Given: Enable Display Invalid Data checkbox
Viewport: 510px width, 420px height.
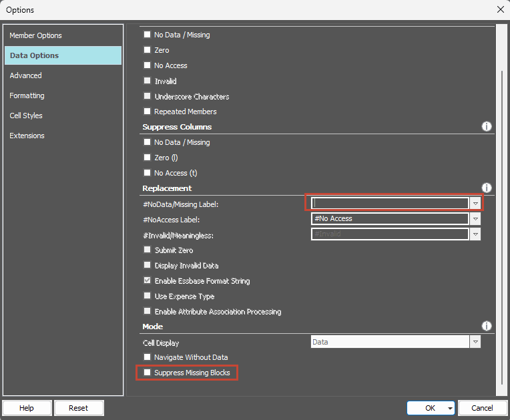Looking at the screenshot, I should point(147,265).
